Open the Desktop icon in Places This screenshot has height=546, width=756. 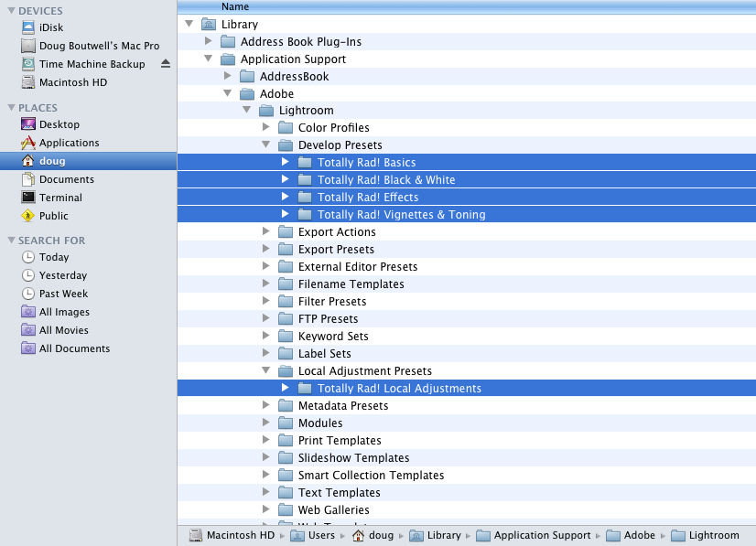point(28,124)
